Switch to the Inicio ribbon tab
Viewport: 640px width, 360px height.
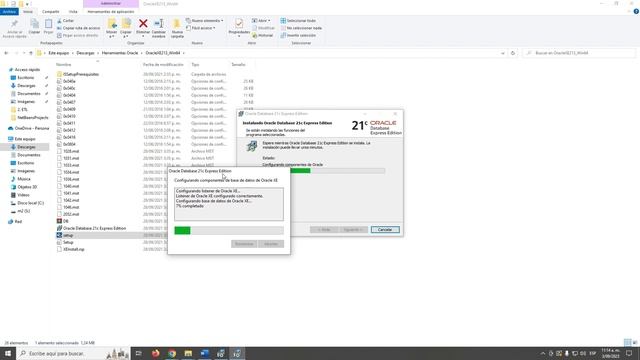click(x=28, y=11)
